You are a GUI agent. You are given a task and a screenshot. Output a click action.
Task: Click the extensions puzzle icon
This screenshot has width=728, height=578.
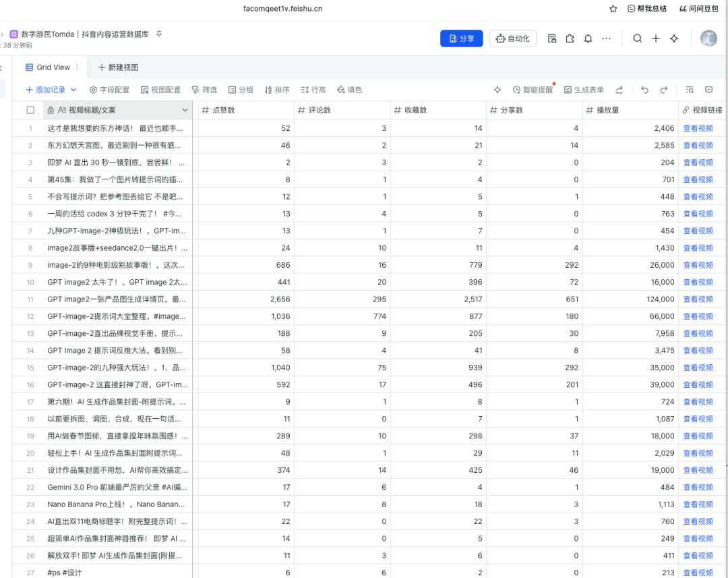point(570,38)
